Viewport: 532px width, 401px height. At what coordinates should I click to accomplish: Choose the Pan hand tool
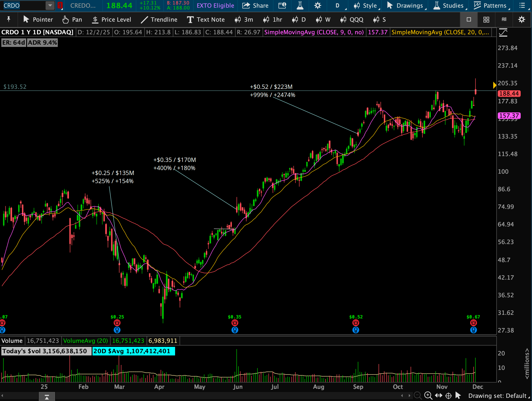pyautogui.click(x=72, y=19)
